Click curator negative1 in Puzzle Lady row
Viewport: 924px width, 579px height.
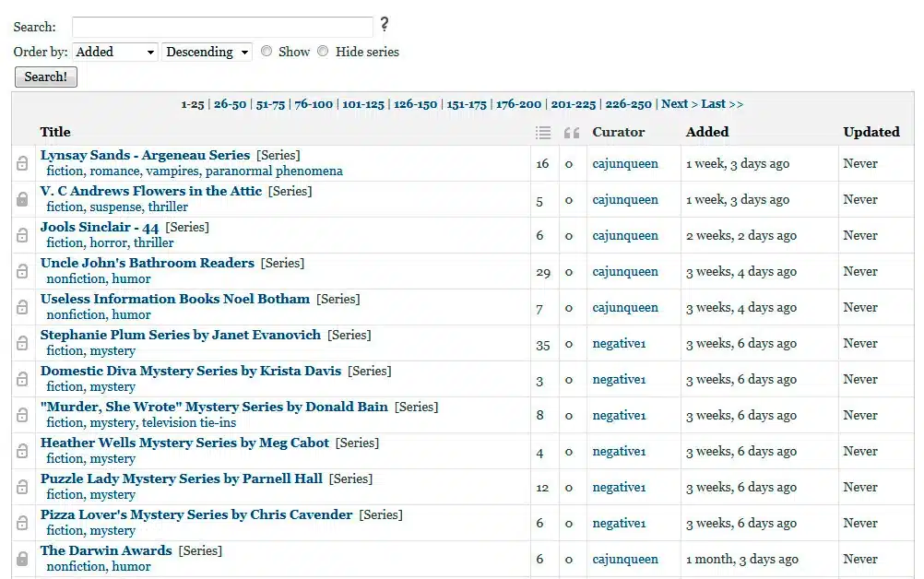pos(619,487)
